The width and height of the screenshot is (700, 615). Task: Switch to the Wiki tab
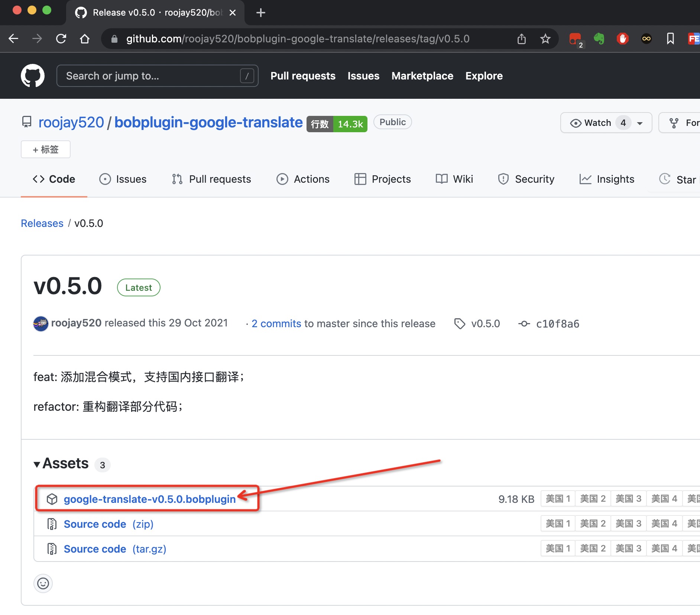point(454,179)
